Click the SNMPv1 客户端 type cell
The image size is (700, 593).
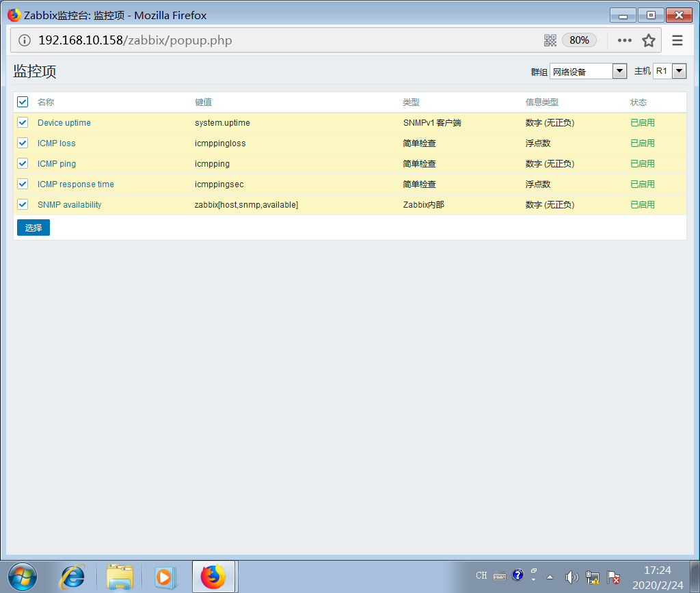tap(432, 123)
